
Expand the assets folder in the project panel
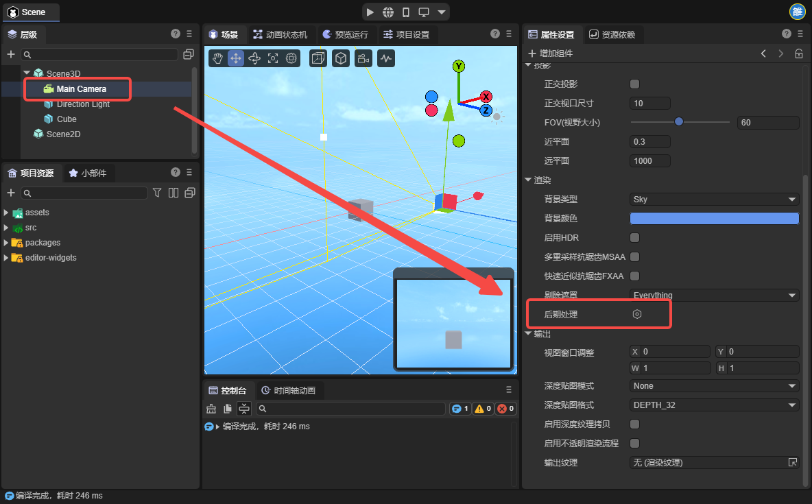pyautogui.click(x=6, y=213)
